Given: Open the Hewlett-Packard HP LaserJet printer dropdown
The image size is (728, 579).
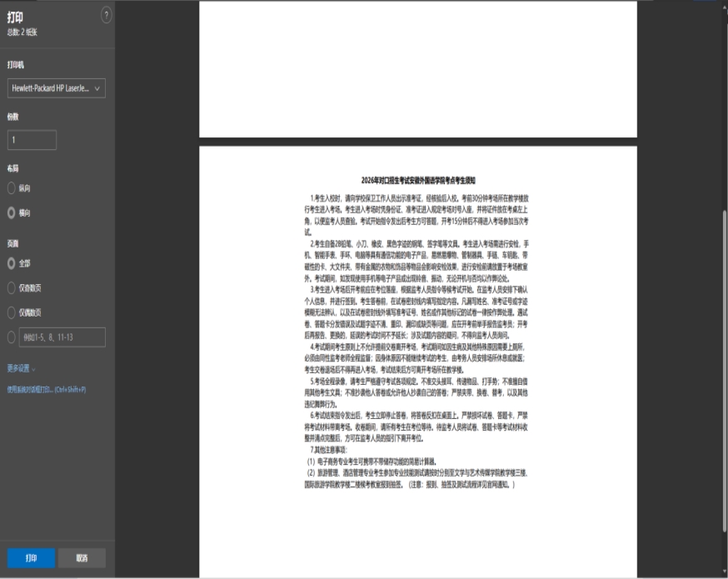Looking at the screenshot, I should tap(57, 87).
